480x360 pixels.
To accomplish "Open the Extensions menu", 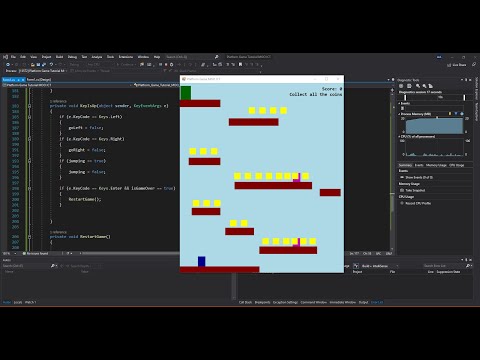I will point(126,57).
